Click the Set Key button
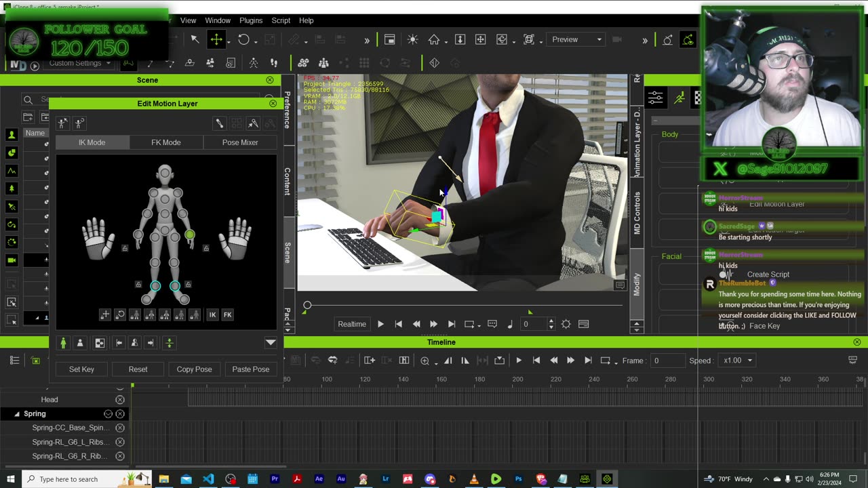The image size is (868, 488). tap(81, 369)
